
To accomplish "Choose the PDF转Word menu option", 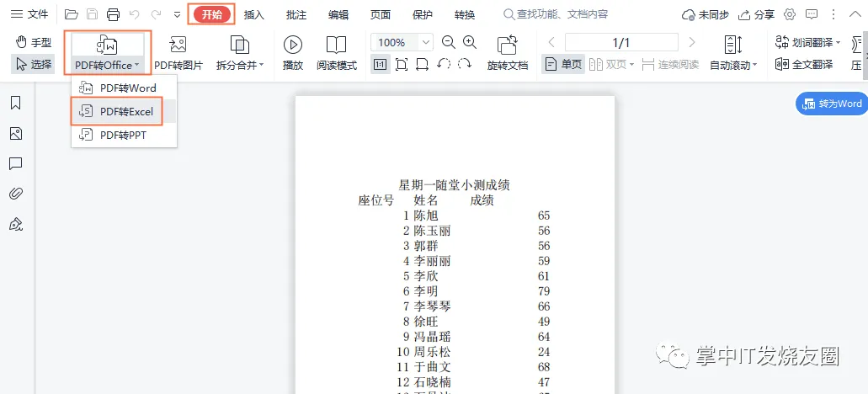I will point(125,88).
